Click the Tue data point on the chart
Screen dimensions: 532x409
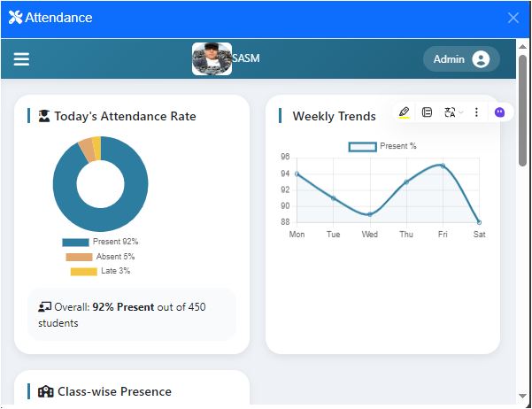tap(334, 198)
